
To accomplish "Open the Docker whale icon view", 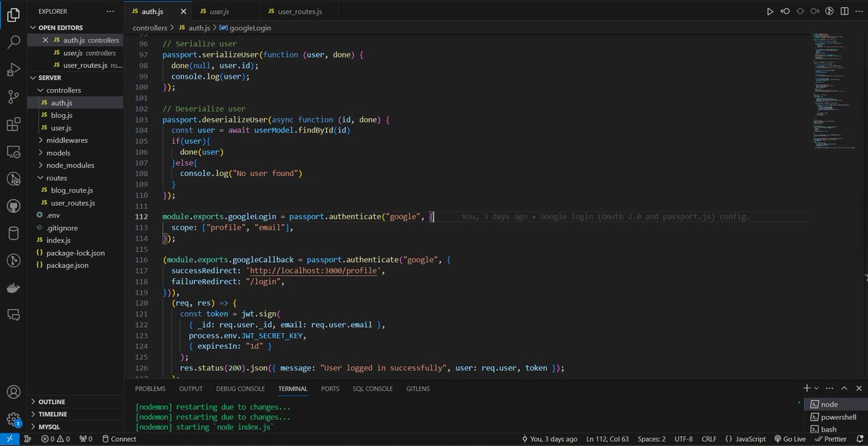I will tap(13, 287).
